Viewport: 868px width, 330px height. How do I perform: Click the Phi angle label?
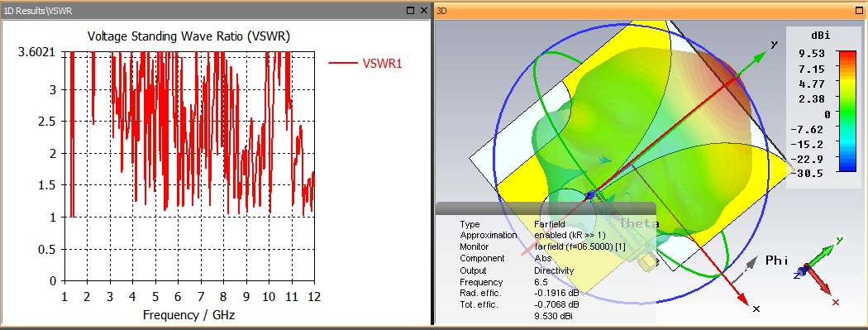click(776, 261)
